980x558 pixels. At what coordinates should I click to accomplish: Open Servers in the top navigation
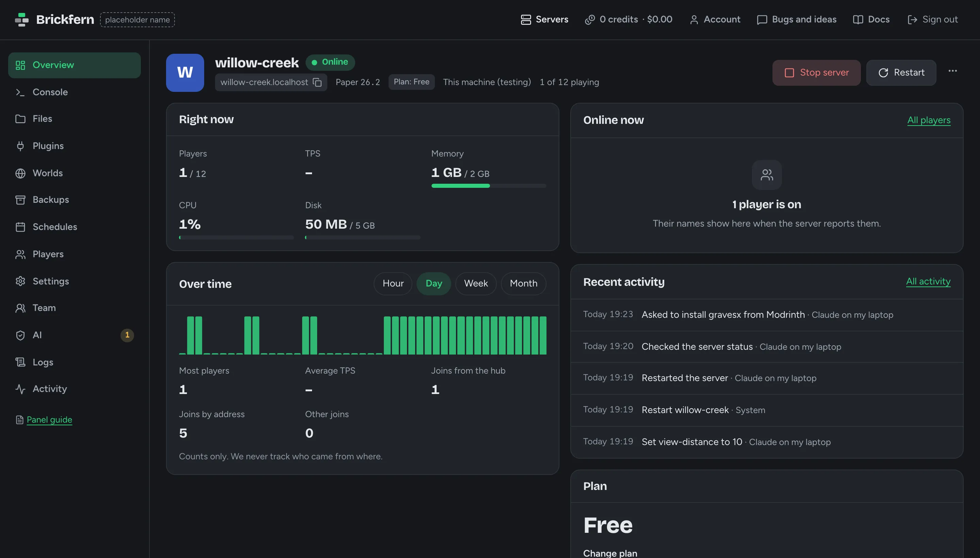point(544,19)
